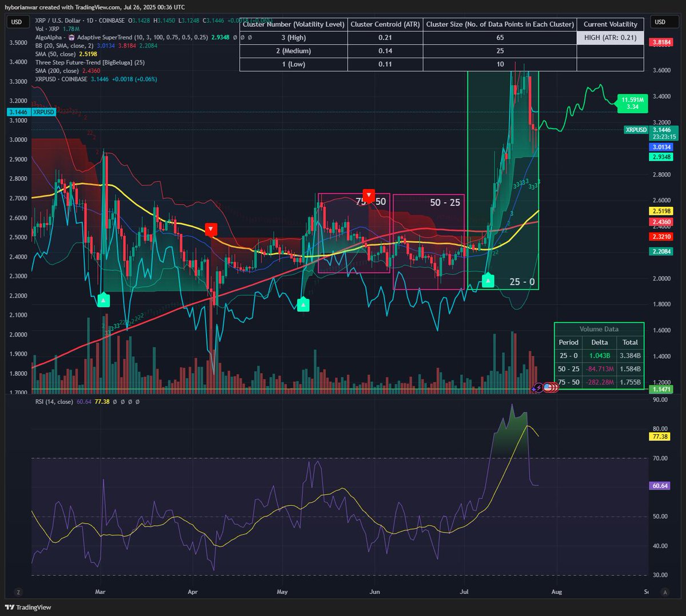
Task: Click the 11.591M 3.34 forecast label
Action: point(632,103)
